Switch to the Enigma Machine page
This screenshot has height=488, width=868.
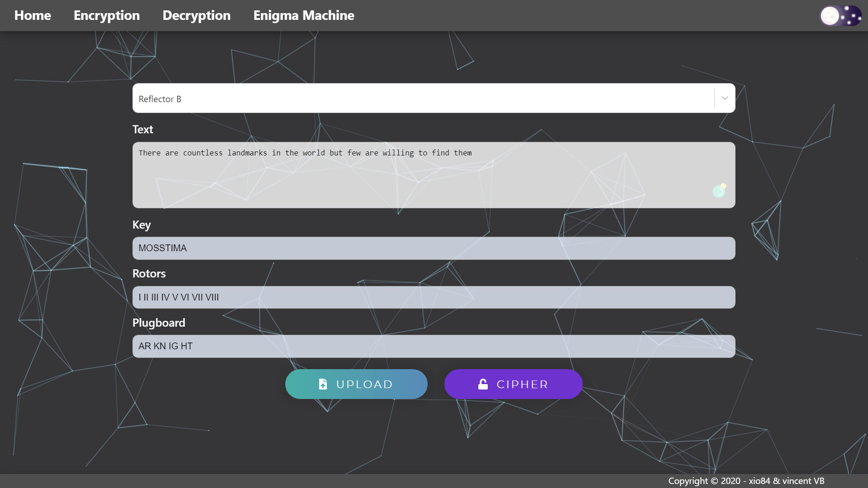303,15
